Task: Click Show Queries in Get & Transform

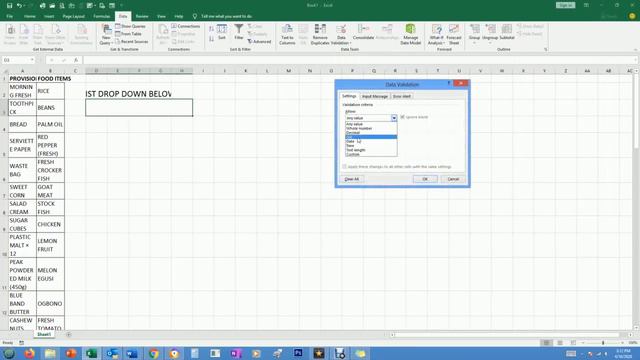Action: coord(130,26)
